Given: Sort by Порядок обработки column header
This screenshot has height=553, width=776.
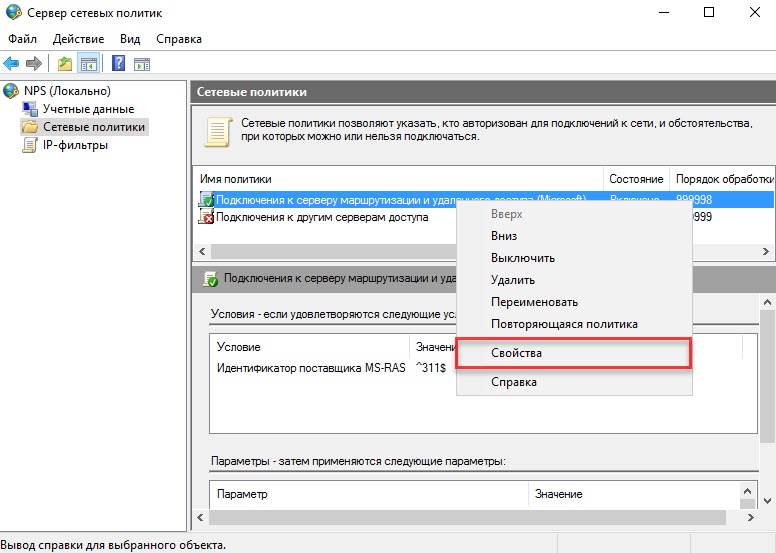Looking at the screenshot, I should (x=723, y=179).
